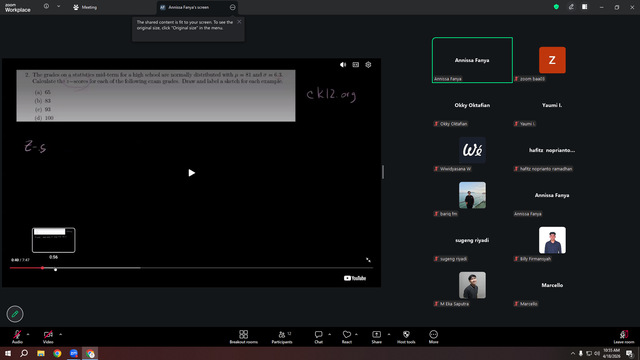Open Participants list
Image resolution: width=640 pixels, height=360 pixels.
pyautogui.click(x=282, y=337)
